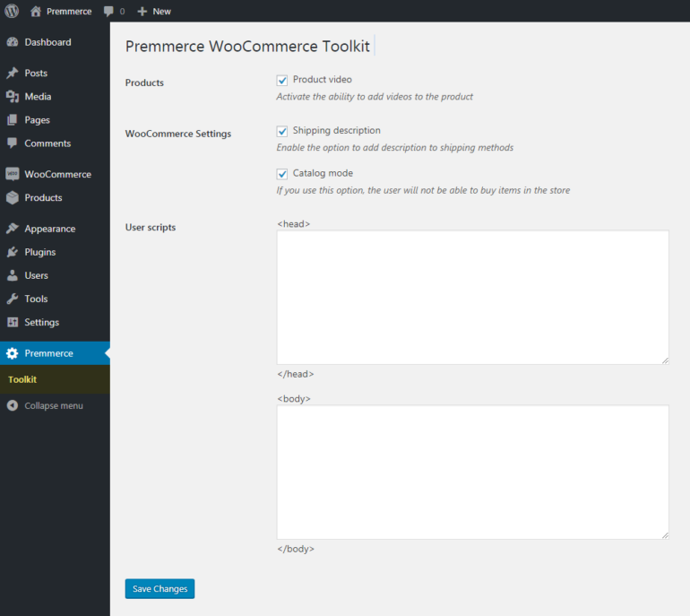Screen dimensions: 690x616
Task: Click the Premmerce gear icon
Action: point(13,353)
